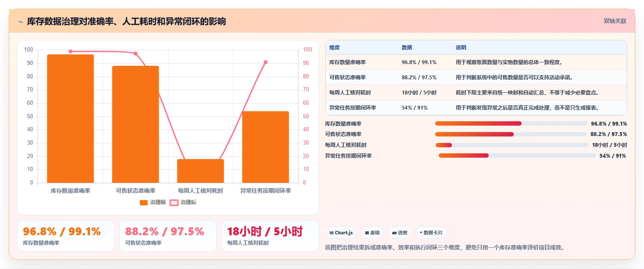Select the 数据卡片 chip
This screenshot has height=269, width=644.
click(x=431, y=233)
